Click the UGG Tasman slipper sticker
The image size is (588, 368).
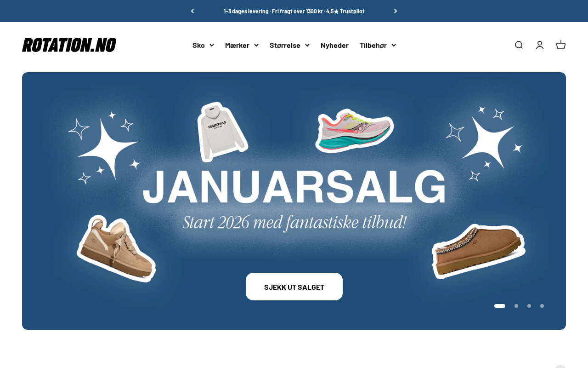479,251
